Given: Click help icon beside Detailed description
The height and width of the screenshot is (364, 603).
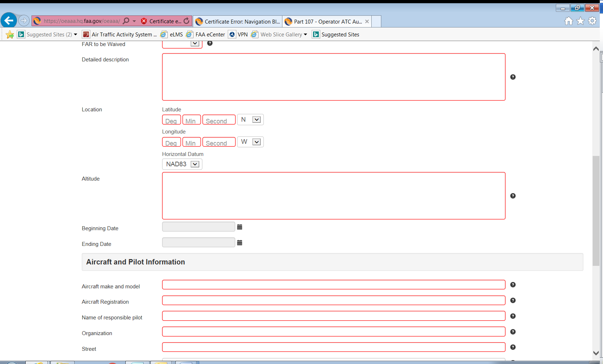Looking at the screenshot, I should pos(513,77).
